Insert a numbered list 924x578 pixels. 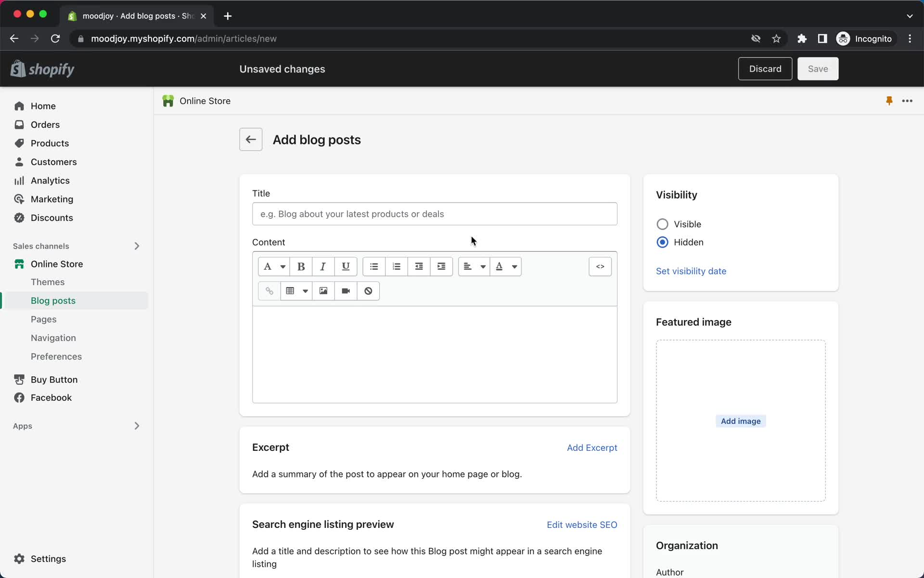click(x=397, y=266)
